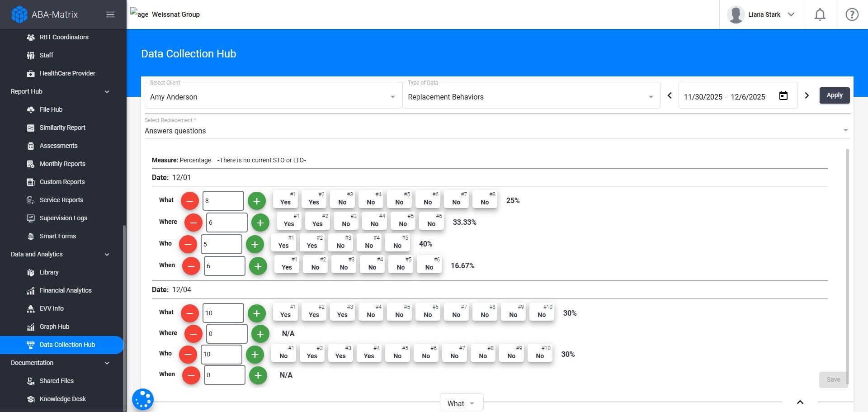The width and height of the screenshot is (868, 412).
Task: Navigate to Monthly Reports
Action: click(x=62, y=164)
